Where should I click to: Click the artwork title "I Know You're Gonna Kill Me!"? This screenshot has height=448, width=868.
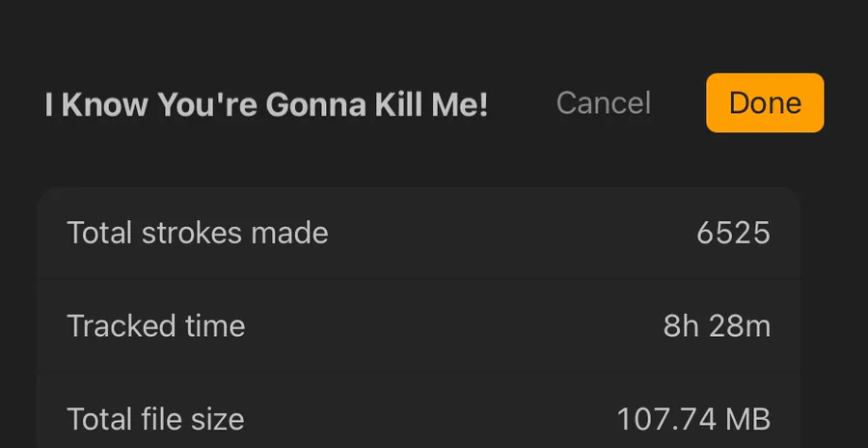pyautogui.click(x=266, y=105)
